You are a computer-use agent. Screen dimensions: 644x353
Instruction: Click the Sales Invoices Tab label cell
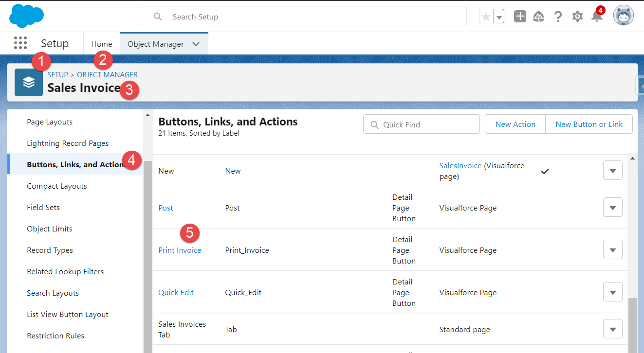182,329
